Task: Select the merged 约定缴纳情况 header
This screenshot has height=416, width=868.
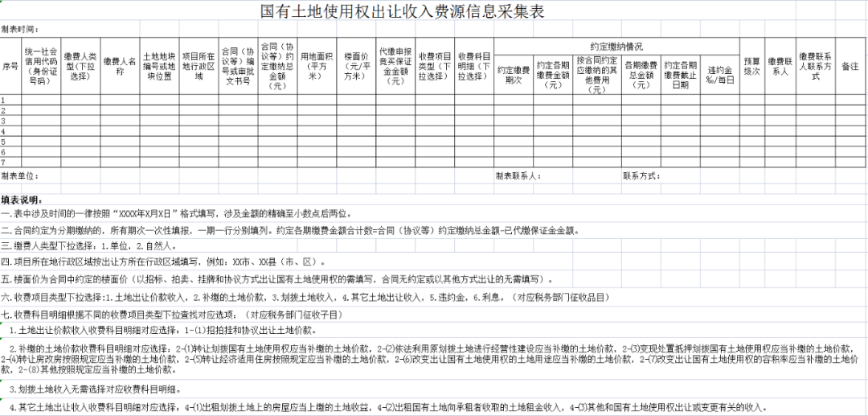Action: coord(616,47)
